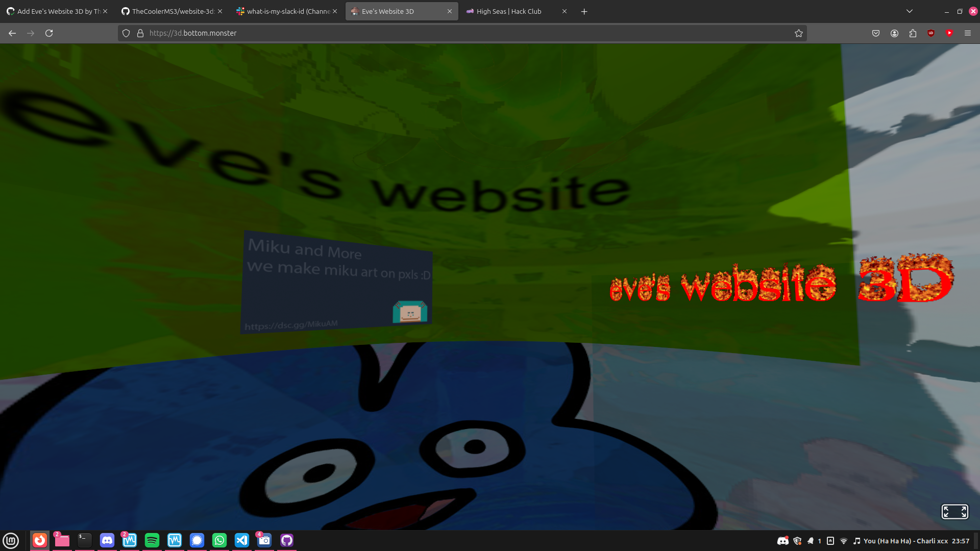This screenshot has height=551, width=980.
Task: Click the extensions icon in toolbar
Action: pos(913,33)
